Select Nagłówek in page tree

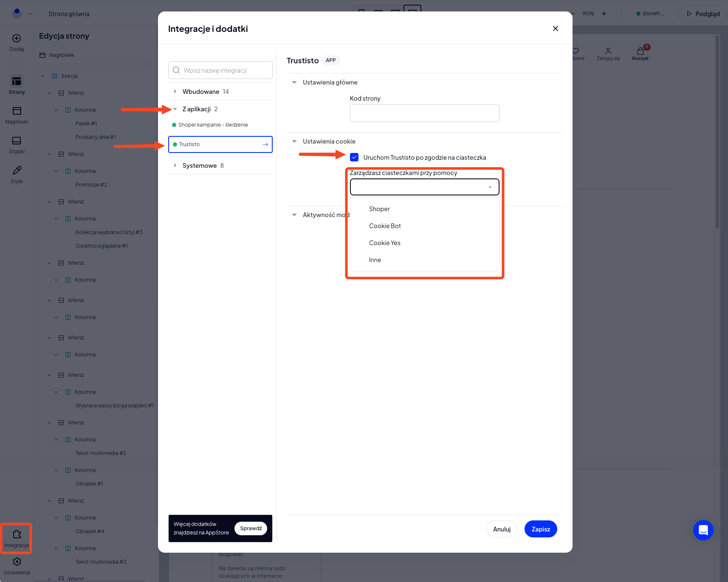pos(62,55)
